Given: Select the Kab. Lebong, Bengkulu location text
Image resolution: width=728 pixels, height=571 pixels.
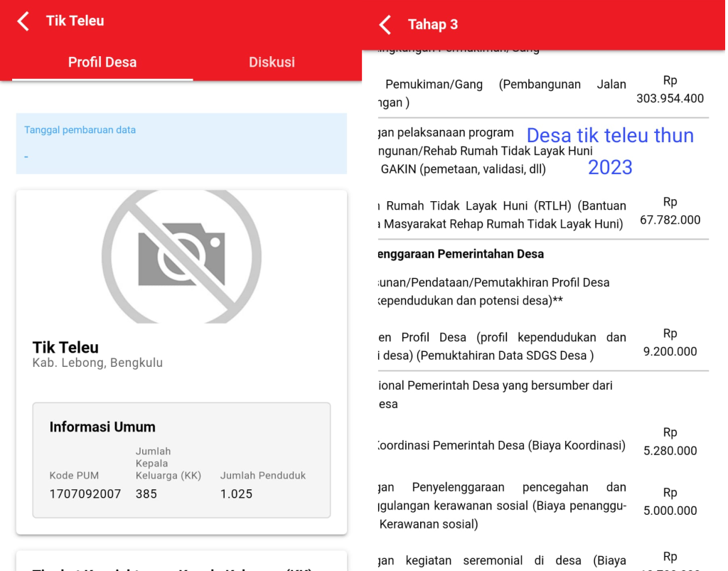Looking at the screenshot, I should point(97,363).
